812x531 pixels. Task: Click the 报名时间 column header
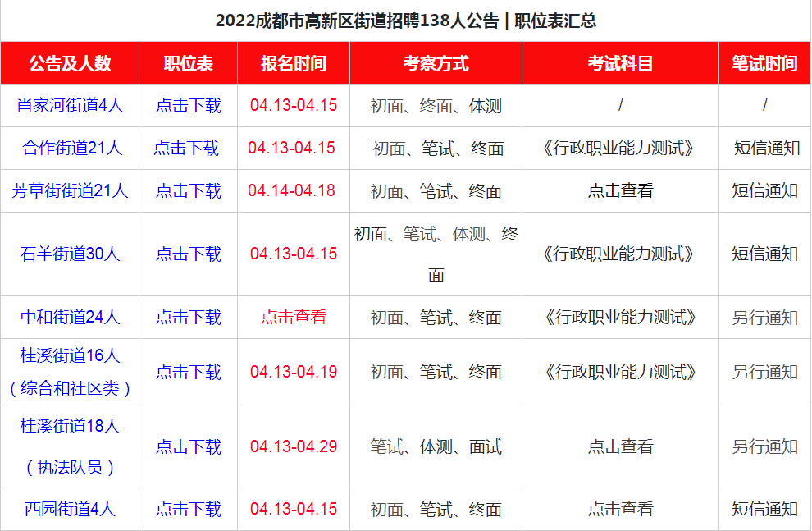(x=294, y=63)
